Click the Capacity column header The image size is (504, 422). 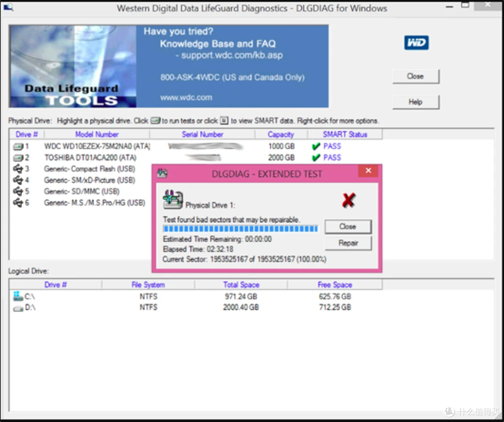coord(281,134)
